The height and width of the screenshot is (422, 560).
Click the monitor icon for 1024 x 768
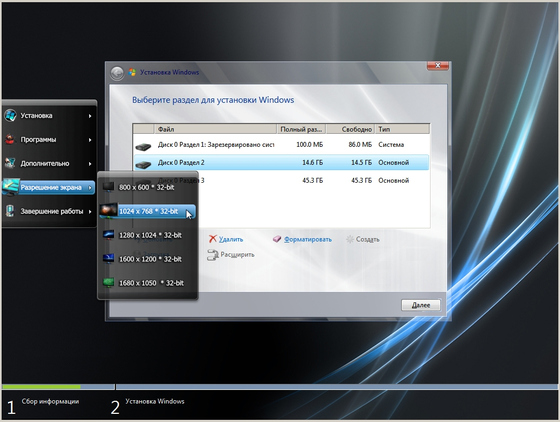tap(109, 211)
